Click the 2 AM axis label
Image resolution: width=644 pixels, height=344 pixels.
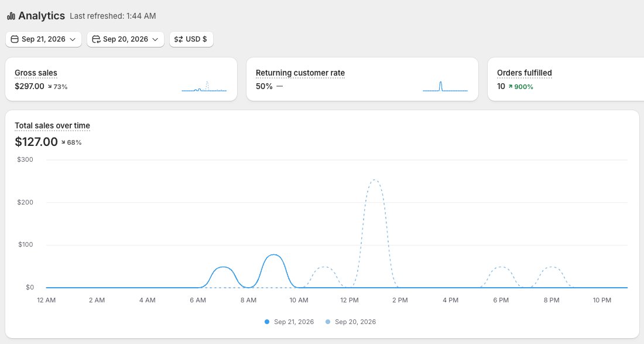(x=97, y=300)
